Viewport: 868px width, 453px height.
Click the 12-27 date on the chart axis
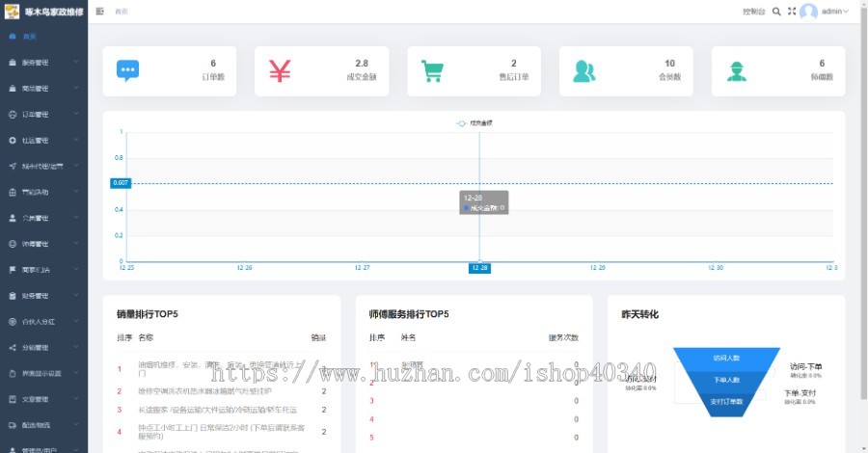(362, 268)
